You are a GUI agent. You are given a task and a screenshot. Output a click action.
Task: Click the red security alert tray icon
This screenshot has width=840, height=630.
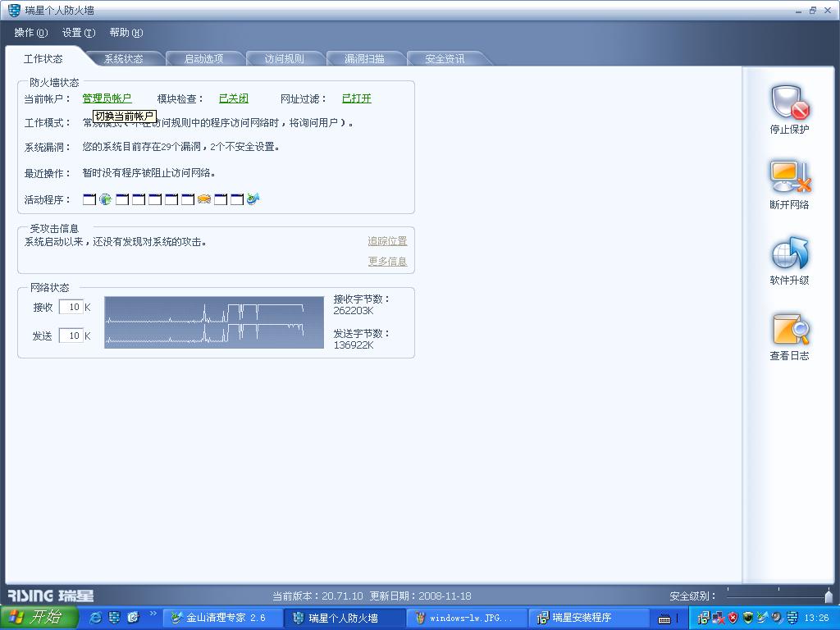[733, 619]
